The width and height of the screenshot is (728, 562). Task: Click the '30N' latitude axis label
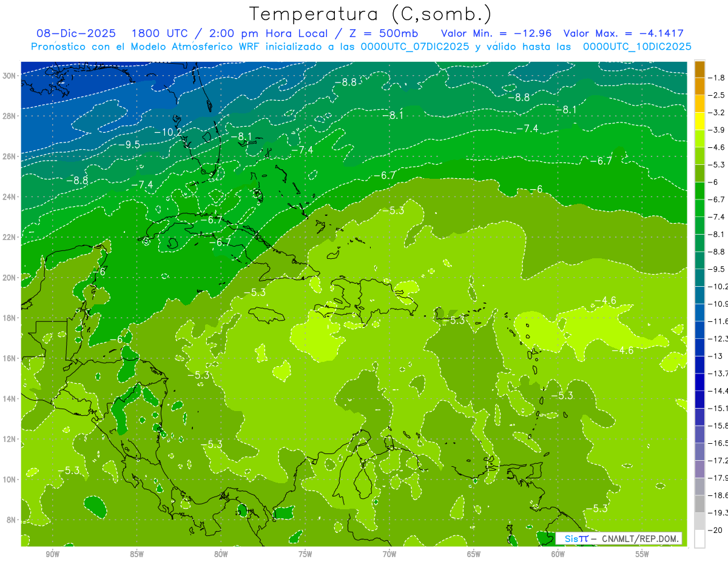point(9,75)
